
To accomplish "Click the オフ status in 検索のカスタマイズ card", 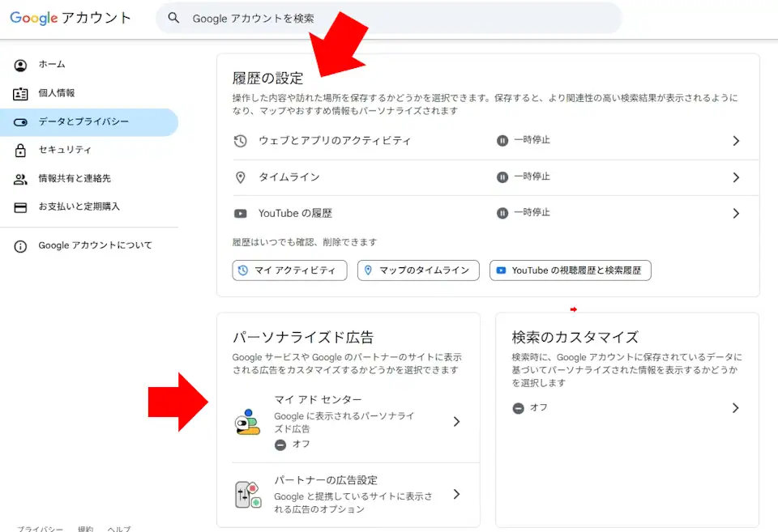I will pos(530,408).
